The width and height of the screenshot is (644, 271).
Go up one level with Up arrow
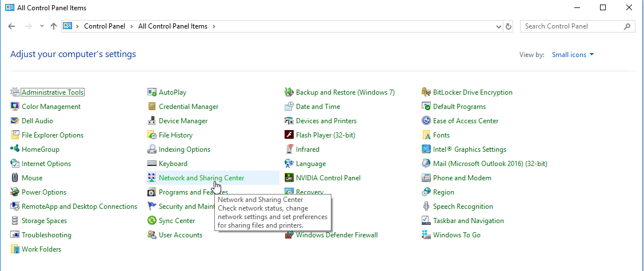tap(53, 26)
